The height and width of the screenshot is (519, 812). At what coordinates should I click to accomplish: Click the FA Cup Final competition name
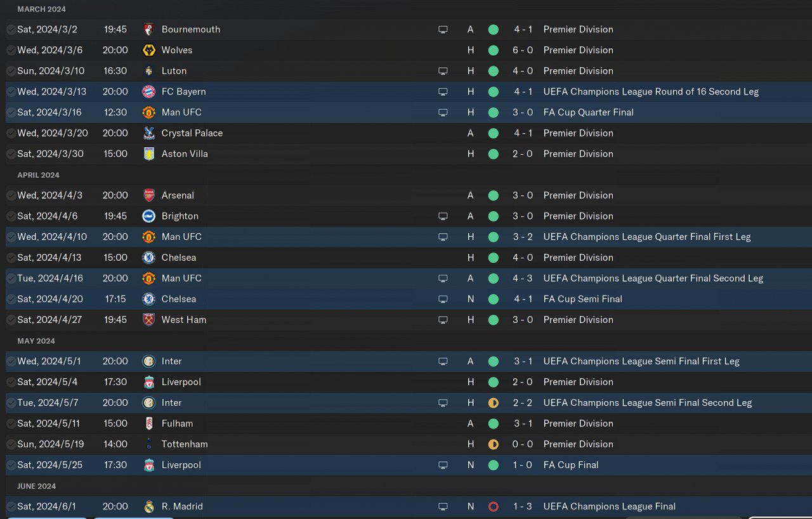click(x=570, y=465)
